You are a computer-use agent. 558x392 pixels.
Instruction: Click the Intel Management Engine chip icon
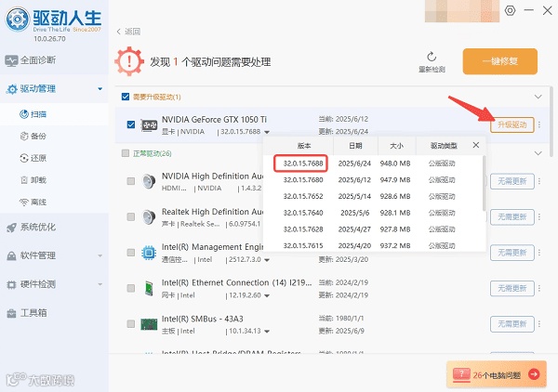pyautogui.click(x=149, y=253)
